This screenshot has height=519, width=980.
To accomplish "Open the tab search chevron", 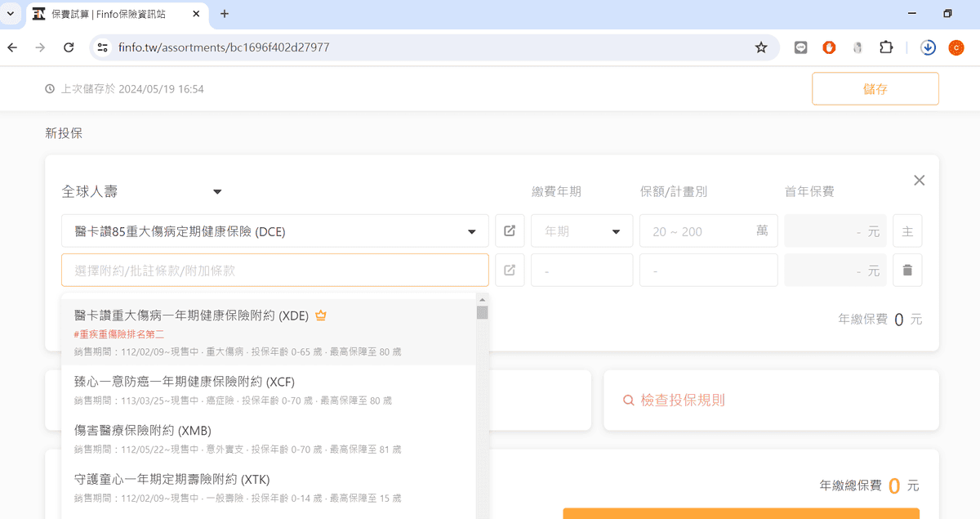I will click(x=11, y=14).
